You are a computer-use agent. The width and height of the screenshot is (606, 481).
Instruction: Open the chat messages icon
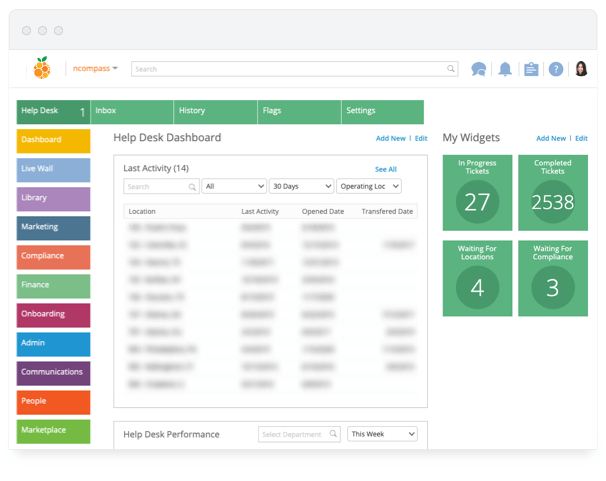tap(478, 70)
